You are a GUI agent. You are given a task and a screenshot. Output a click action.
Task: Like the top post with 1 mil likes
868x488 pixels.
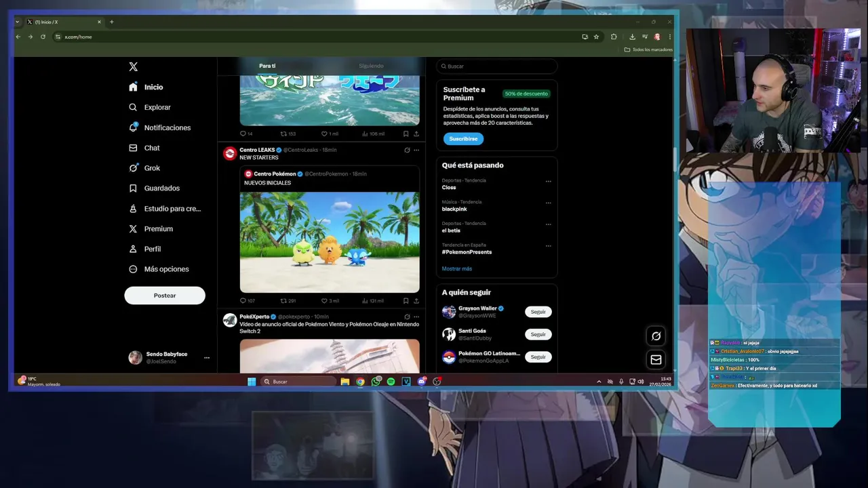coord(324,134)
